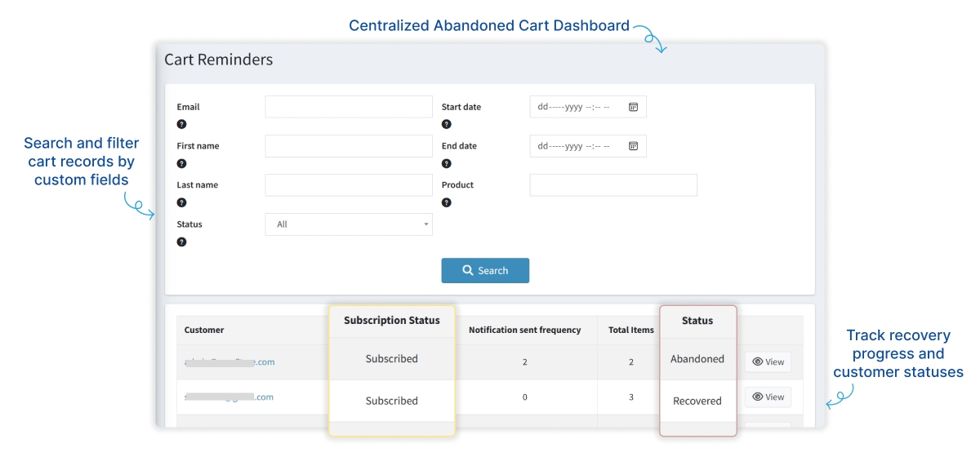Click Subscribed cell in the Recovered row
The width and height of the screenshot is (980, 470).
(392, 401)
